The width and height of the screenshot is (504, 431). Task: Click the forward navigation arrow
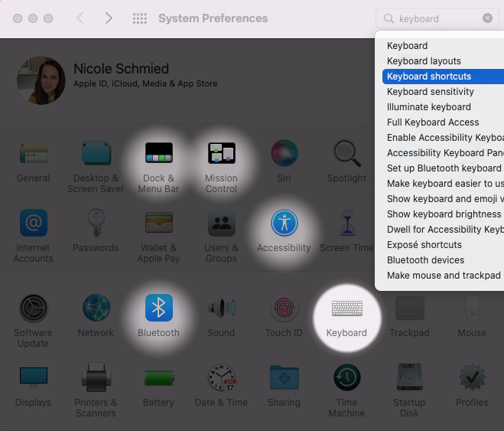(x=109, y=18)
